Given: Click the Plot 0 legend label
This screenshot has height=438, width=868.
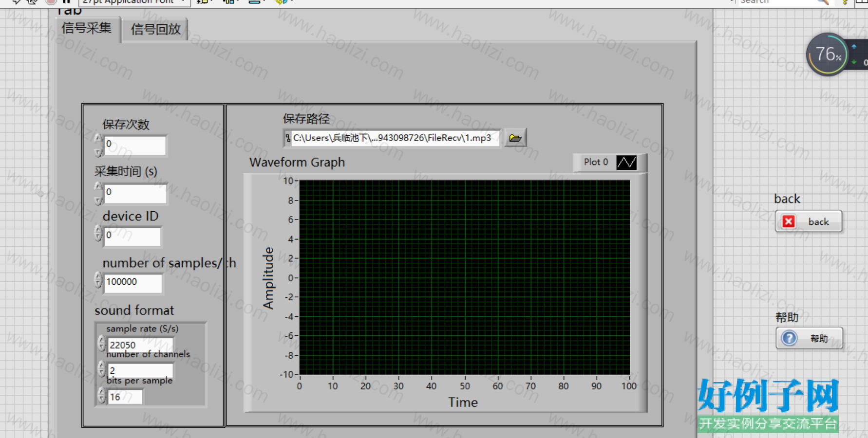Looking at the screenshot, I should click(x=596, y=162).
